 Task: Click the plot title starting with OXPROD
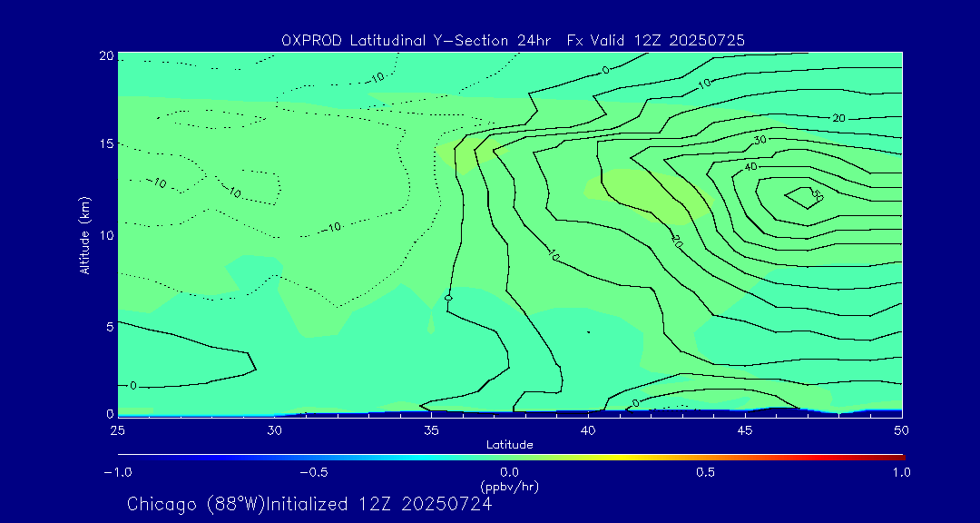coord(514,40)
